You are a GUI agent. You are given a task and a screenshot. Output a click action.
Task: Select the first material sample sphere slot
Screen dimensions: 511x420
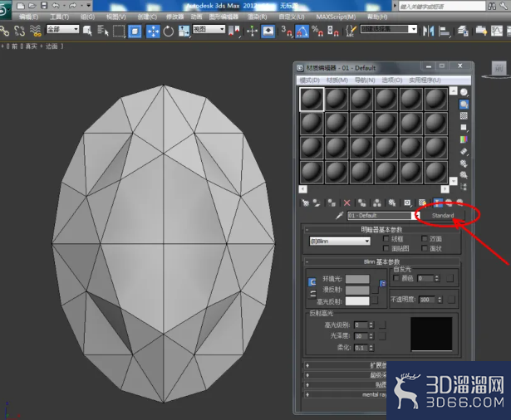(x=312, y=100)
